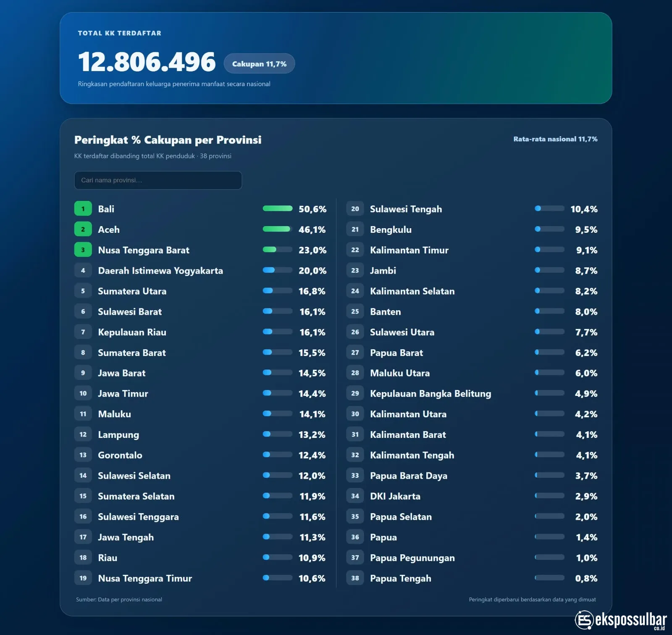Image resolution: width=672 pixels, height=635 pixels.
Task: Click rank badge 1 for Bali
Action: point(83,209)
